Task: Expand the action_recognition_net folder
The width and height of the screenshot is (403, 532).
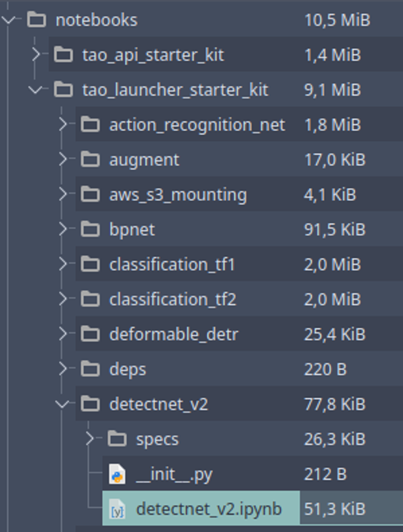Action: (x=62, y=124)
